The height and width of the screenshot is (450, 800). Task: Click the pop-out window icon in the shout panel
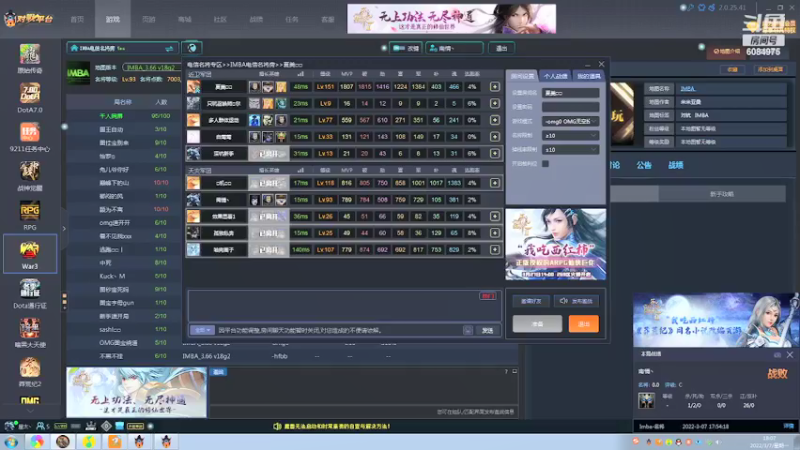[514, 371]
